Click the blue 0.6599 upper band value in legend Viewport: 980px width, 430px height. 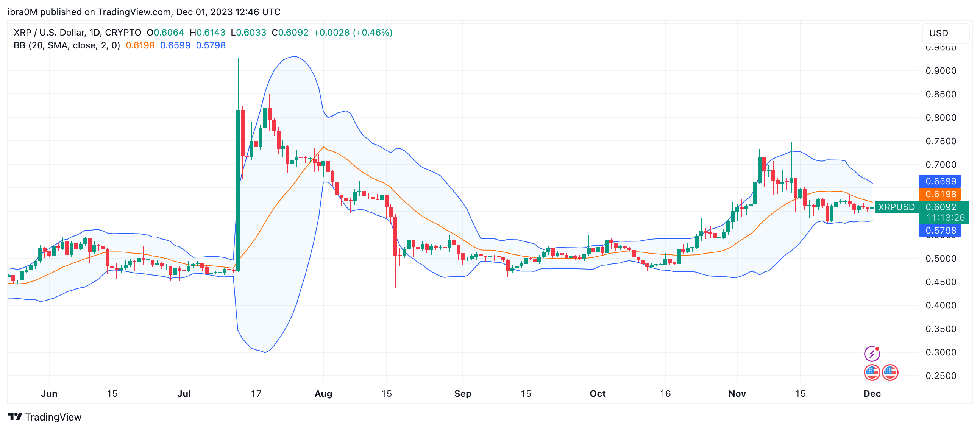[175, 46]
